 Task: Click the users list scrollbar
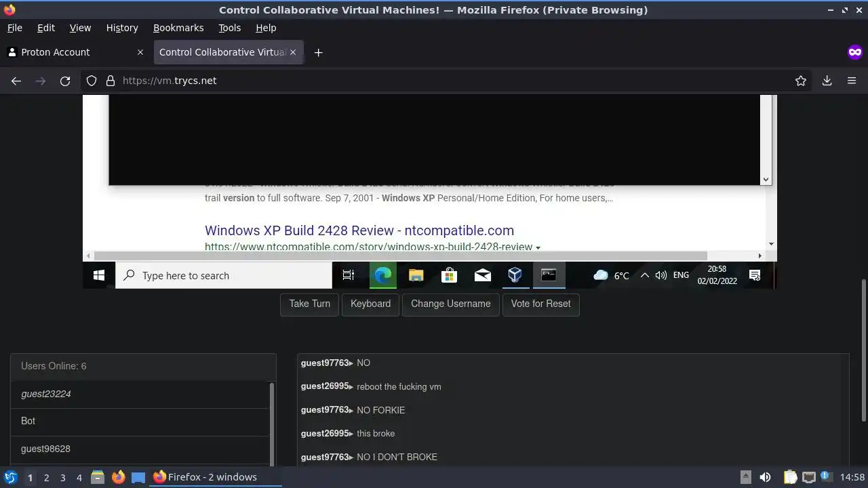click(x=273, y=424)
